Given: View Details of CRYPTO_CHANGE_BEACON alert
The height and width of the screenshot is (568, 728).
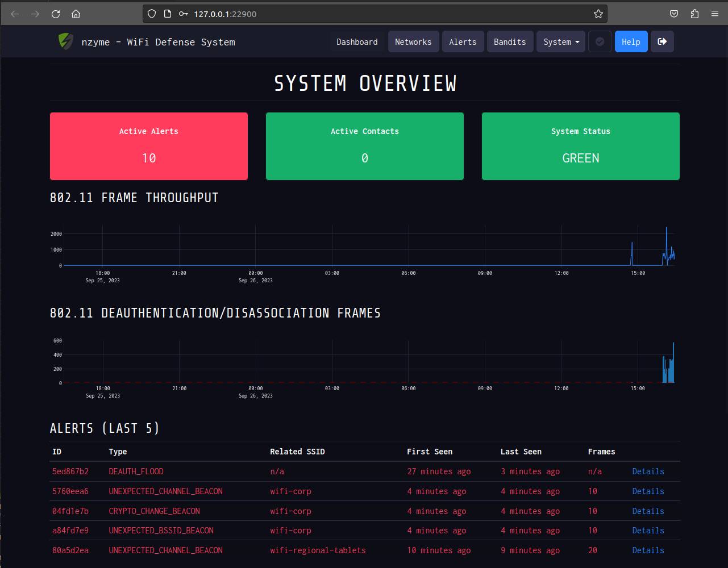Looking at the screenshot, I should coord(648,511).
